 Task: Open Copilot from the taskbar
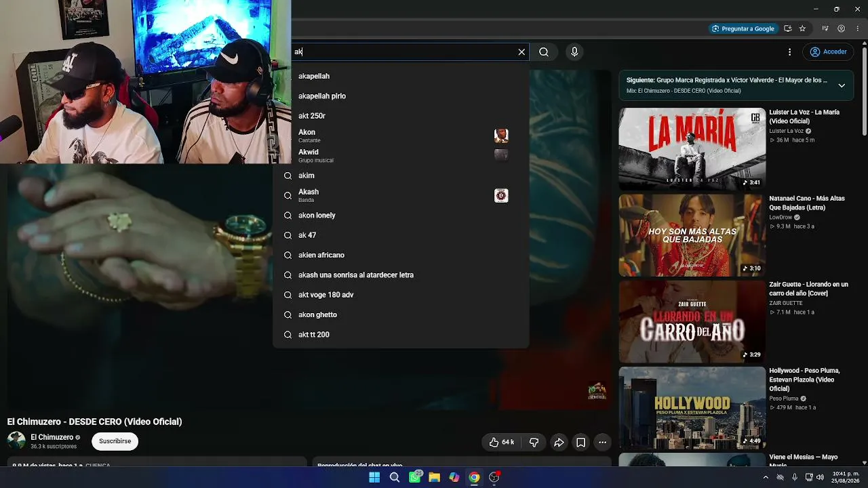pos(454,477)
